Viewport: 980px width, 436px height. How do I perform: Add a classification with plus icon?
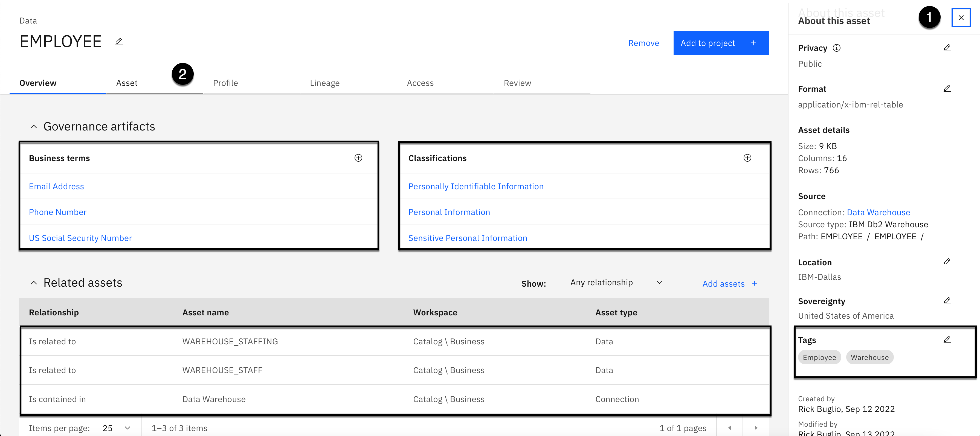click(x=747, y=158)
